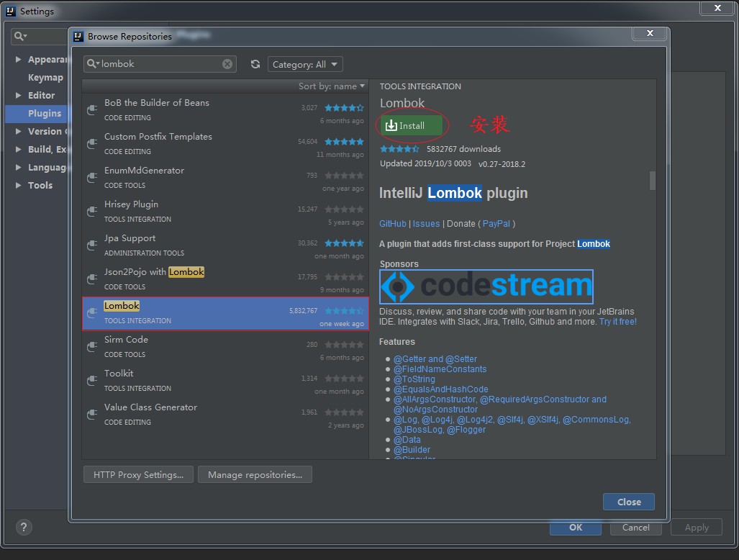Click the codestream sponsor banner

[x=486, y=286]
